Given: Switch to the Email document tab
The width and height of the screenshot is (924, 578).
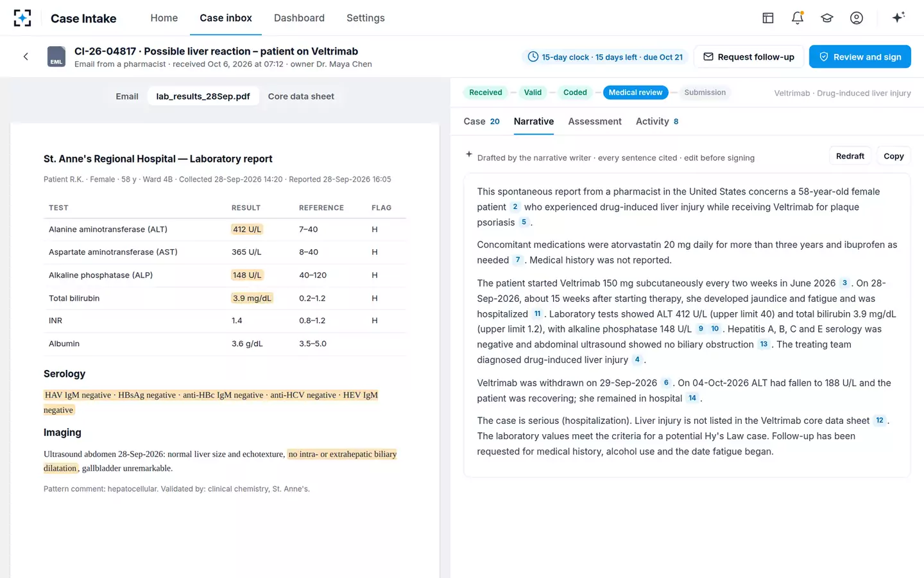Looking at the screenshot, I should coord(127,96).
